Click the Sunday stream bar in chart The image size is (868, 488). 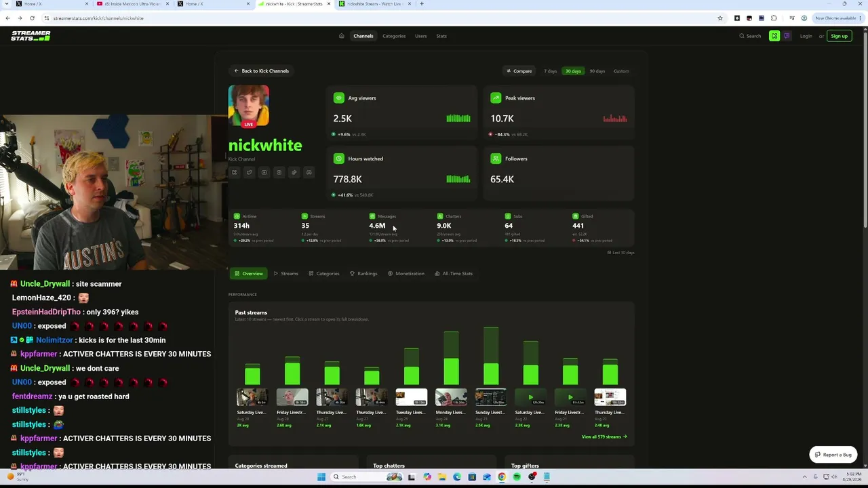click(x=491, y=357)
